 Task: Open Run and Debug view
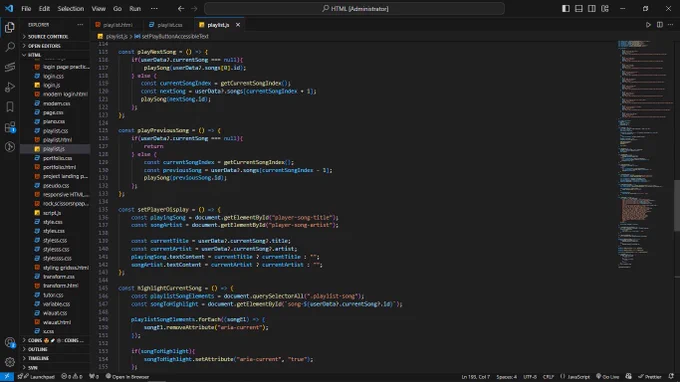tap(10, 87)
